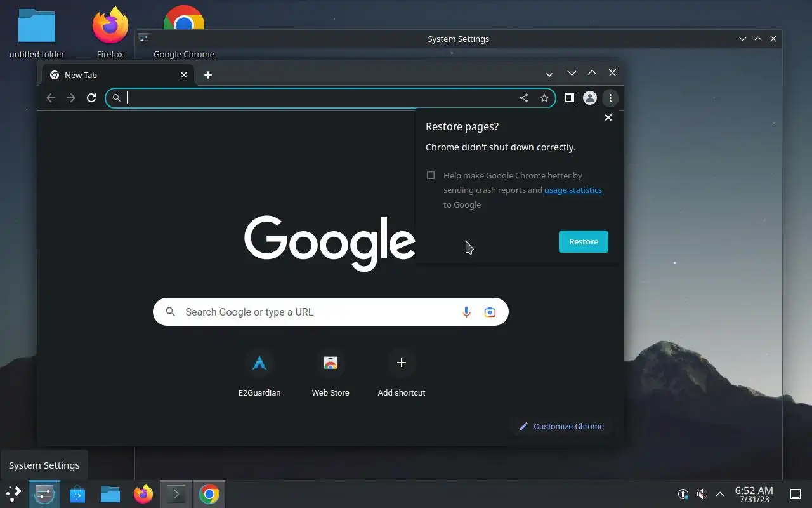
Task: Open the E2Guardian shortcut
Action: click(259, 373)
